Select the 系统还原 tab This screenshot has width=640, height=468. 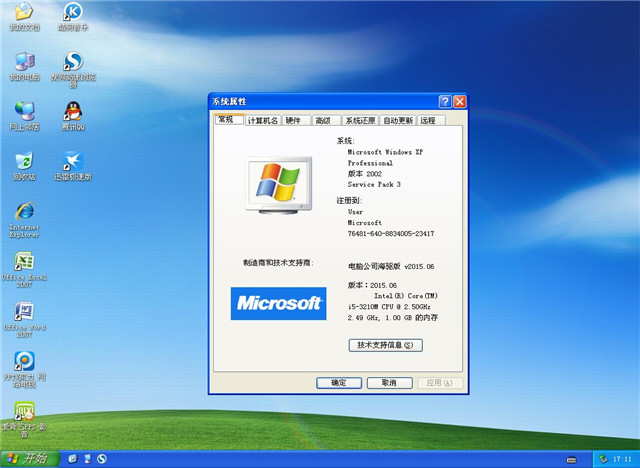(360, 120)
